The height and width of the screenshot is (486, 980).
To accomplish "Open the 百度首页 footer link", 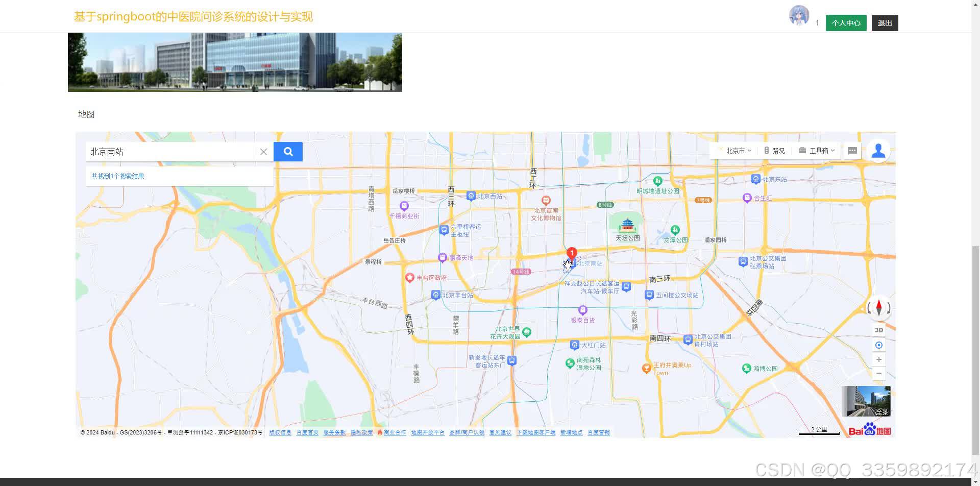I will [x=307, y=432].
